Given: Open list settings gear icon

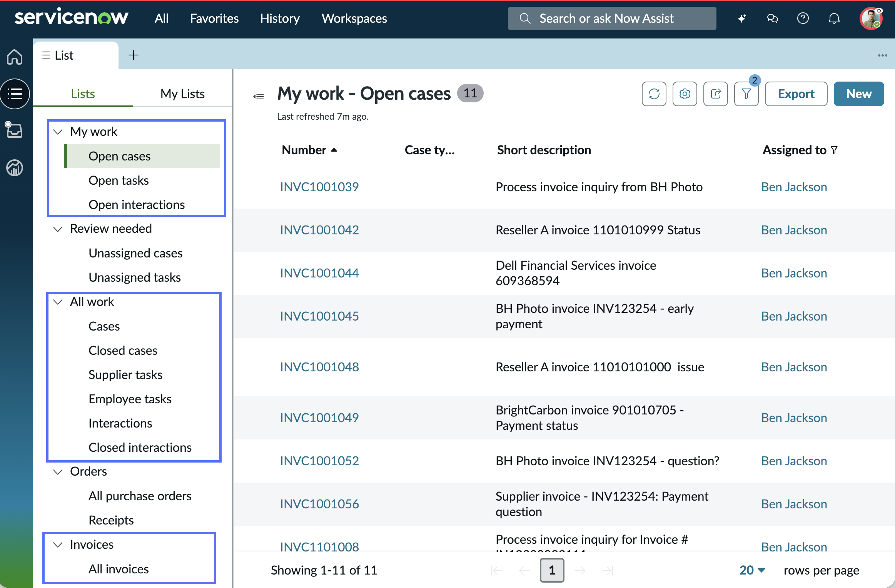Looking at the screenshot, I should [685, 94].
